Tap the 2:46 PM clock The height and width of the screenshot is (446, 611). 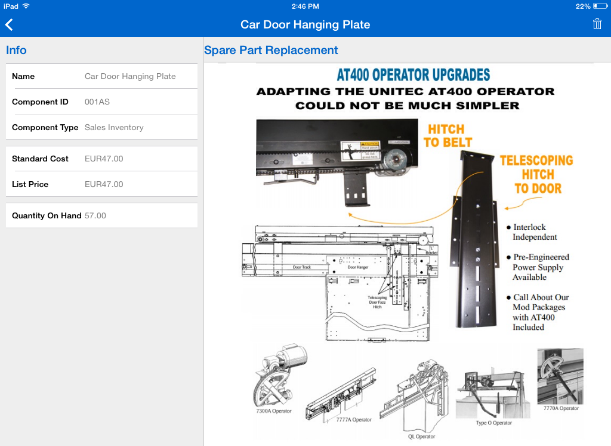point(305,5)
